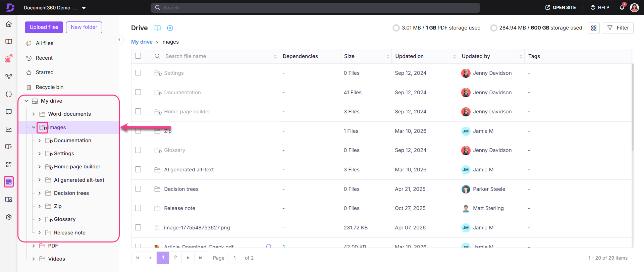644x272 pixels.
Task: Go to page 2
Action: 175,258
